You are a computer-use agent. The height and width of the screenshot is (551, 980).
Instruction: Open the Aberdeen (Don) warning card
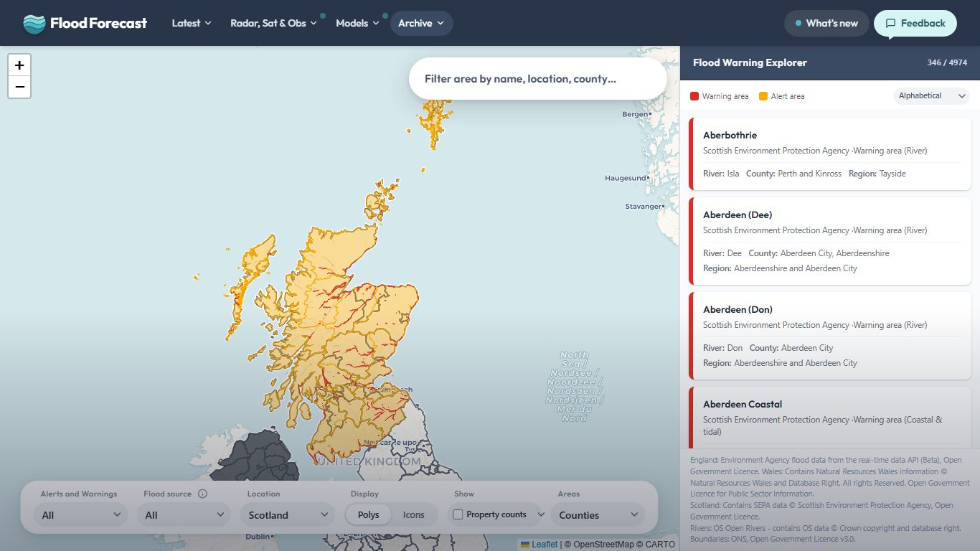coord(830,336)
